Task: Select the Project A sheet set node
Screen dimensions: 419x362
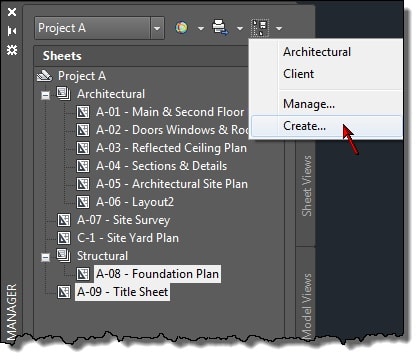Action: pos(82,76)
